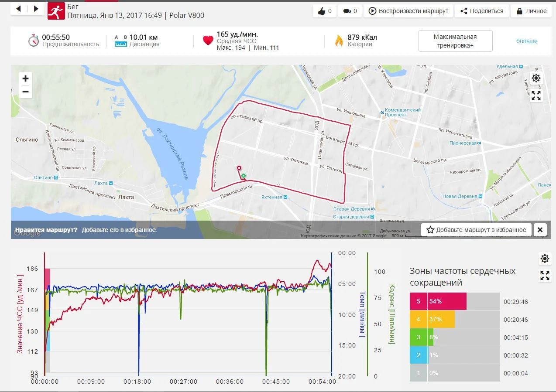Add route to favorites button
The height and width of the screenshot is (392, 556).
pos(476,230)
